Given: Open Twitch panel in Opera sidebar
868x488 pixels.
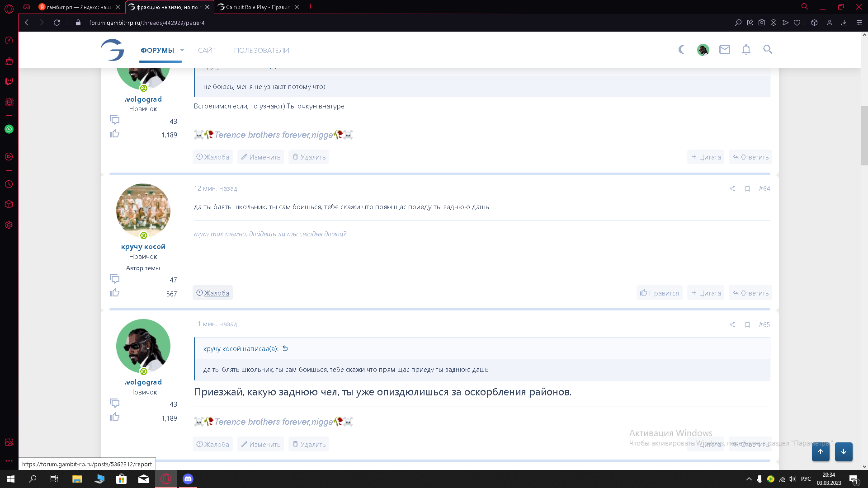Looking at the screenshot, I should [9, 81].
